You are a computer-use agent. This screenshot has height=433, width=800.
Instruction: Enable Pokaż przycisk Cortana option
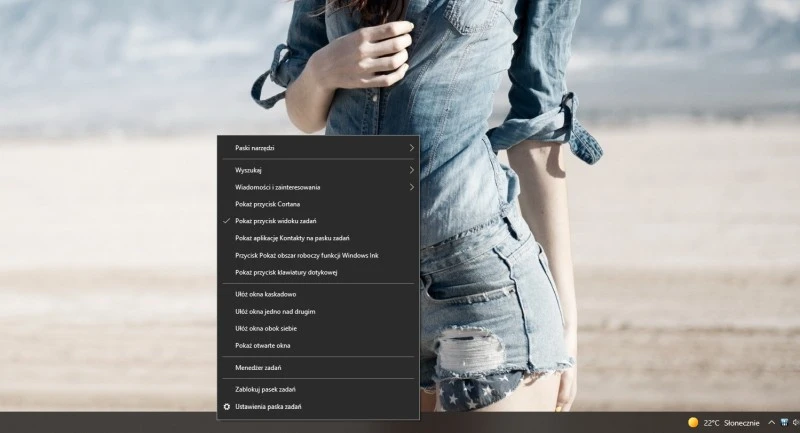click(x=318, y=204)
